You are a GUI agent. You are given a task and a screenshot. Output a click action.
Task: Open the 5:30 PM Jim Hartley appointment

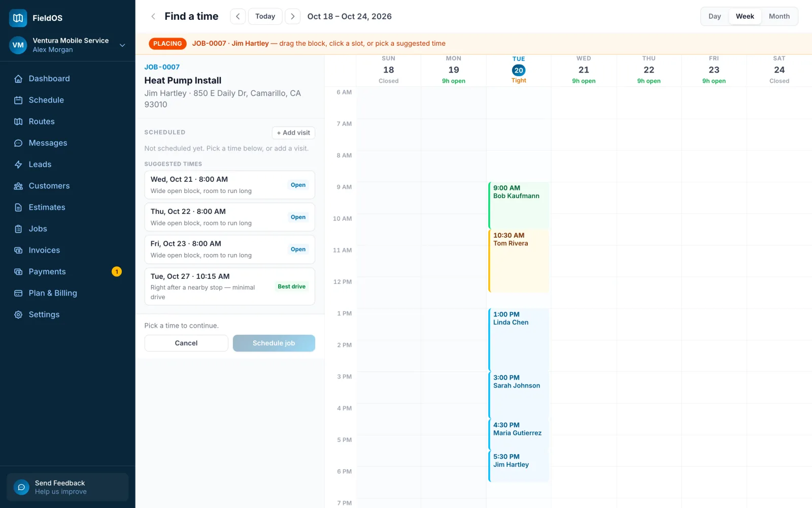point(519,466)
